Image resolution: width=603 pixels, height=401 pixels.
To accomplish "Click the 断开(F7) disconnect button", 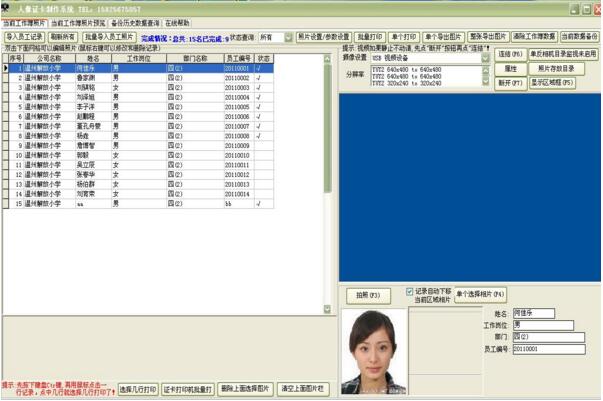I will pos(510,83).
